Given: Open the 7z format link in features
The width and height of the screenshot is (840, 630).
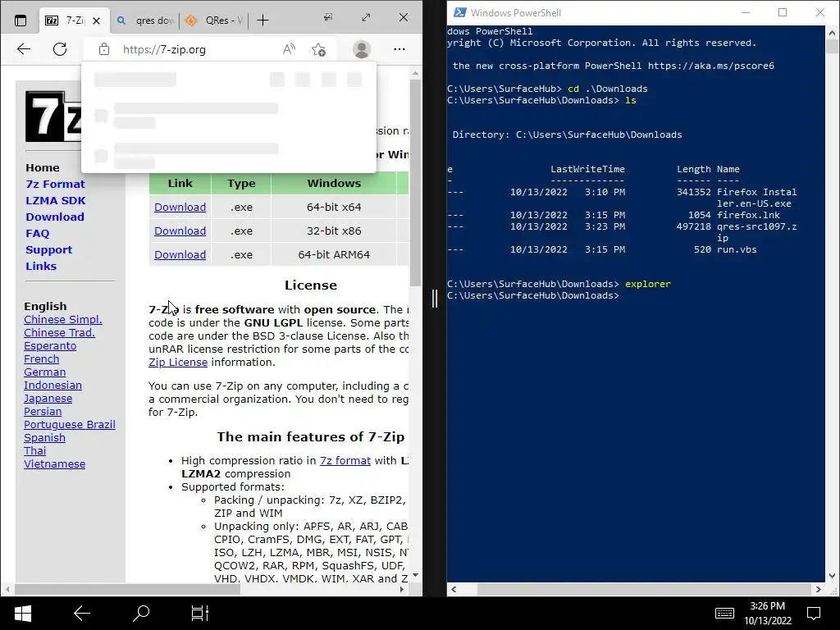Looking at the screenshot, I should (345, 461).
